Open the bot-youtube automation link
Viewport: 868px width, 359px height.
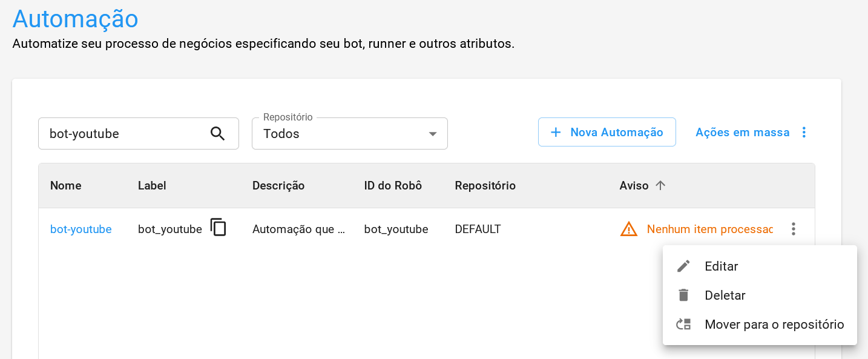click(81, 229)
